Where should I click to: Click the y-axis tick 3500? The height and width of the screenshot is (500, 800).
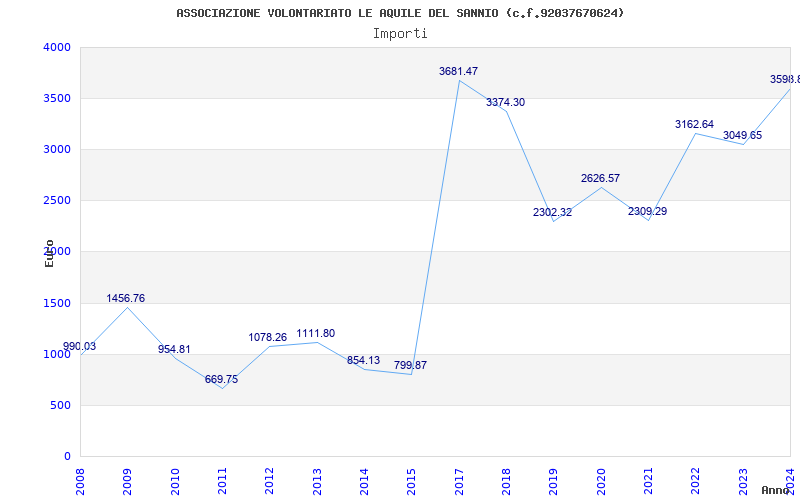(57, 98)
